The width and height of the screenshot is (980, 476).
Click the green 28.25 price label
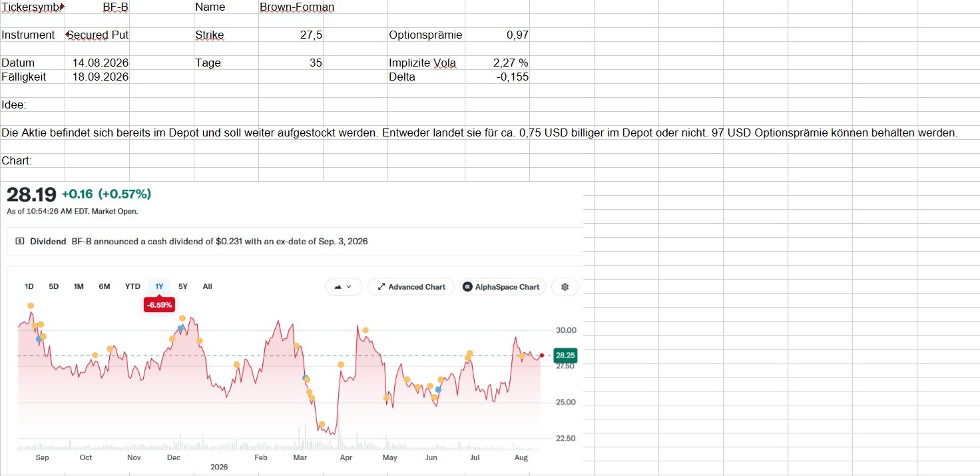coord(565,356)
